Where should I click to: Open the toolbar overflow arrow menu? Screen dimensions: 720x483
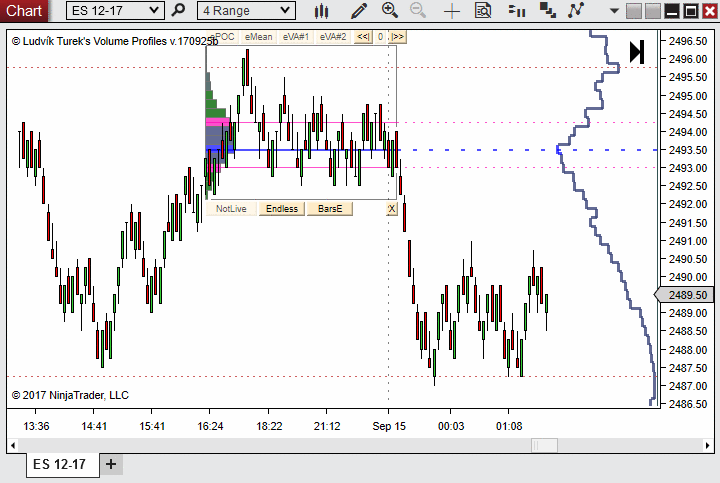pos(614,11)
